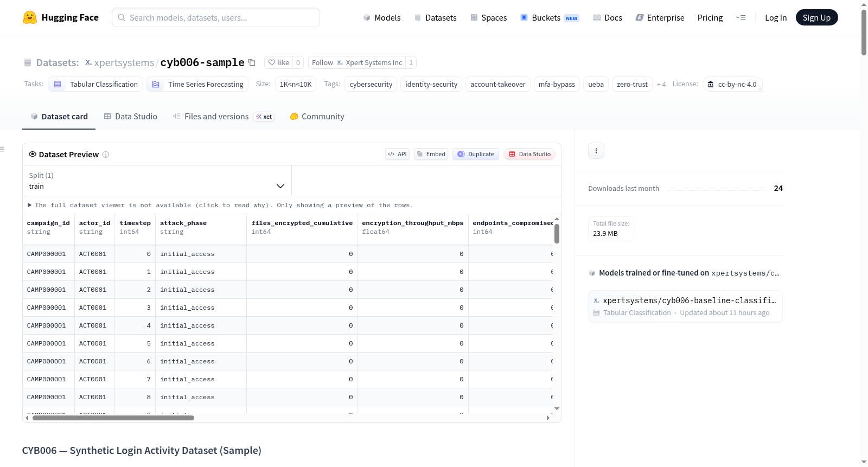This screenshot has width=868, height=467.
Task: Open the Data Studio tab
Action: point(131,117)
